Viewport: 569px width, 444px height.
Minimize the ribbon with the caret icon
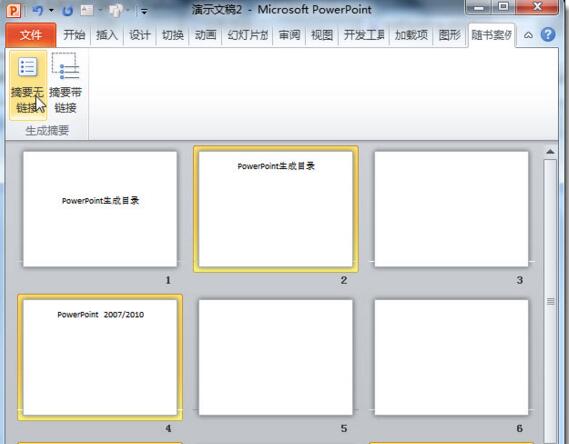coord(528,36)
